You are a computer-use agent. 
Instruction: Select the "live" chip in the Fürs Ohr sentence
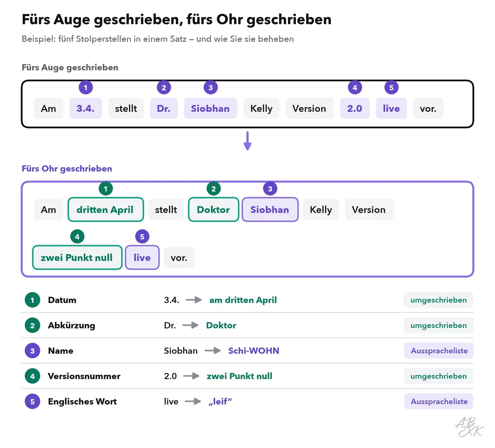point(142,257)
